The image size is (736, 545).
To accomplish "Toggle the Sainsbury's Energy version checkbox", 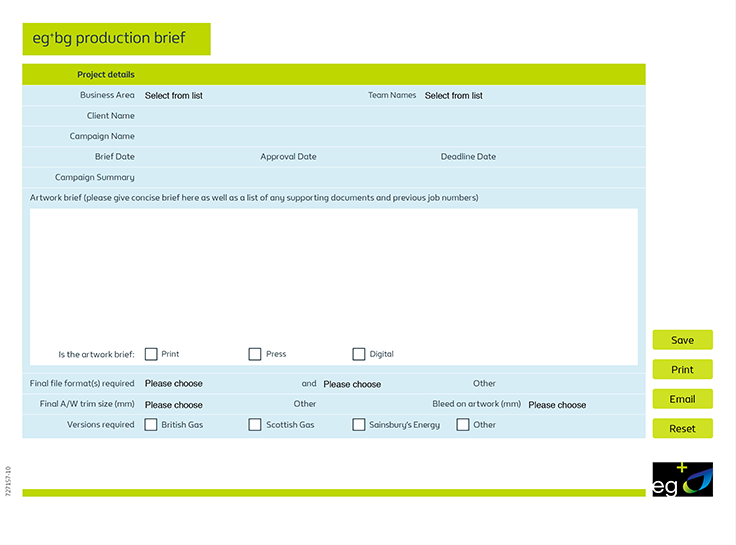I will pyautogui.click(x=359, y=425).
